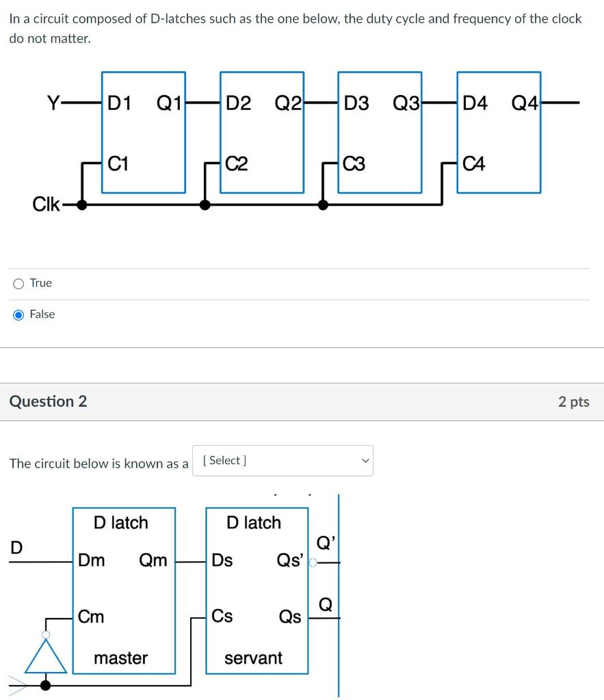Click the inverter triangle symbol

point(44,660)
